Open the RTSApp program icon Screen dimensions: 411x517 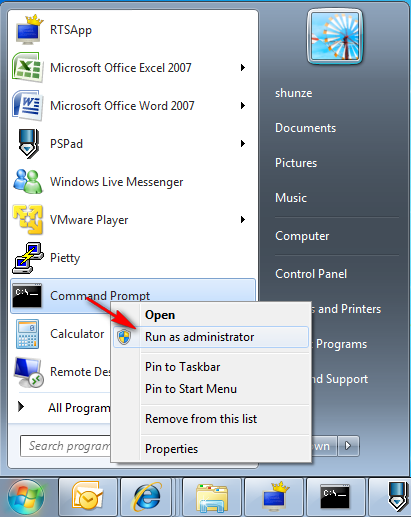29,30
